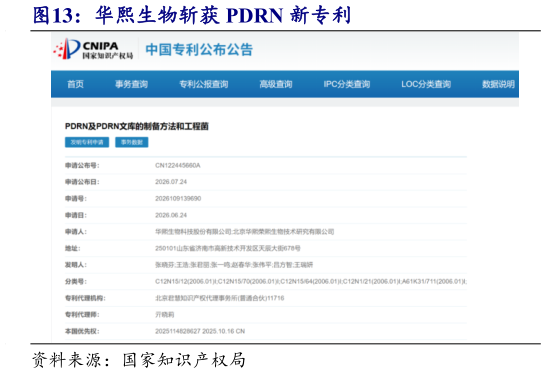Click the 地址 field label
Image resolution: width=546 pixels, height=373 pixels.
72,248
